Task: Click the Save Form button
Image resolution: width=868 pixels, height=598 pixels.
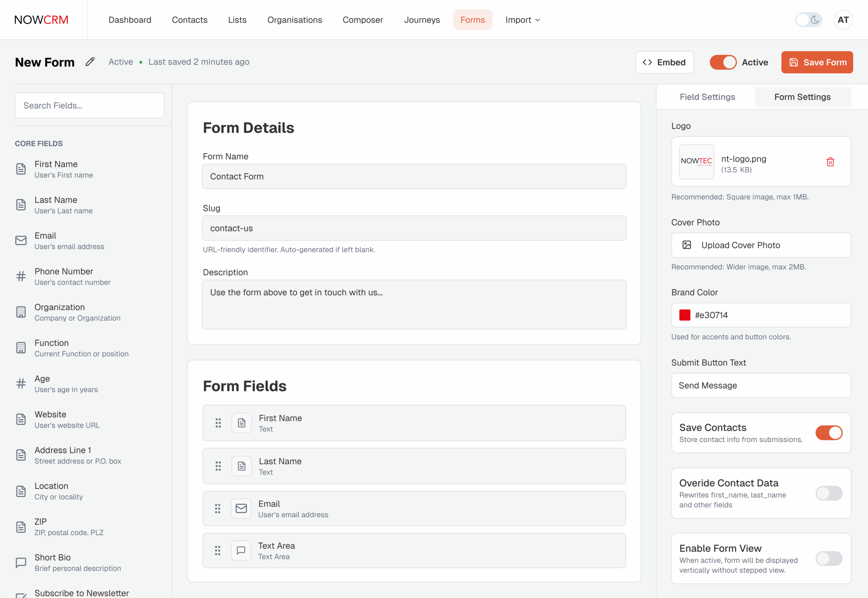Action: tap(817, 62)
